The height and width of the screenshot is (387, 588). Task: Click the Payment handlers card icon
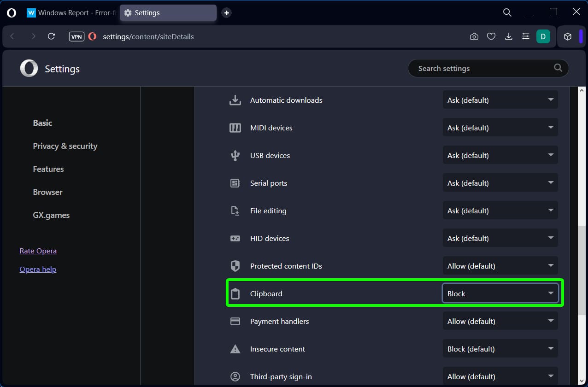pyautogui.click(x=235, y=321)
